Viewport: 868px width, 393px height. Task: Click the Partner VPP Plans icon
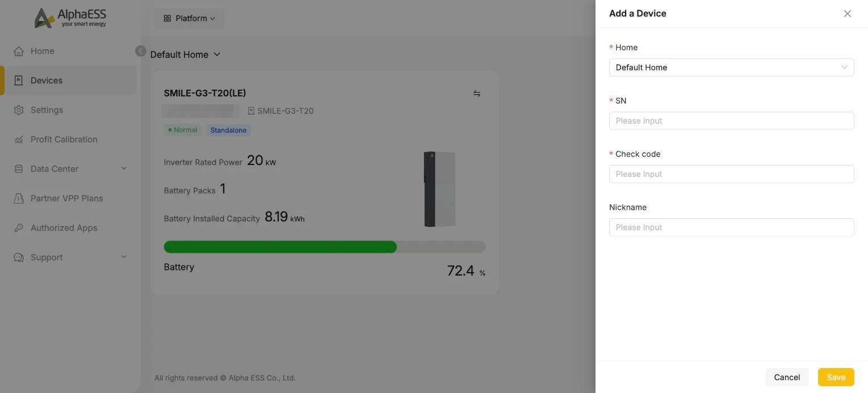click(19, 198)
